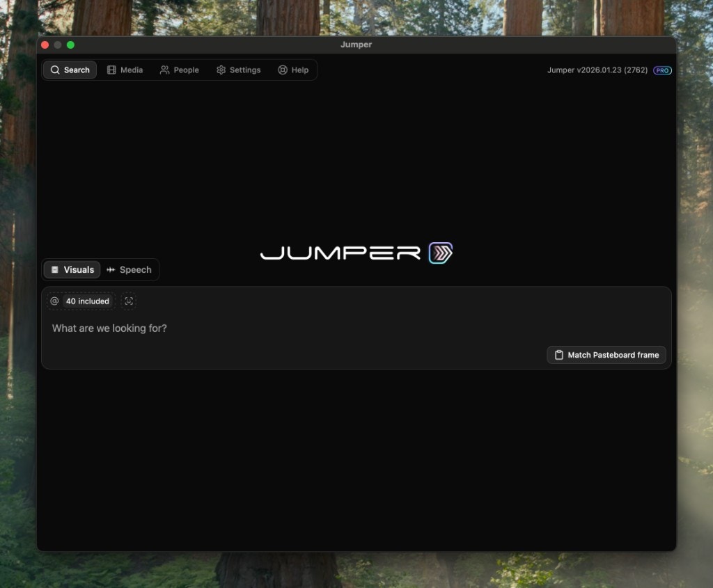Select the face detection icon near the prompt
Screen dimensions: 713x588
click(128, 301)
